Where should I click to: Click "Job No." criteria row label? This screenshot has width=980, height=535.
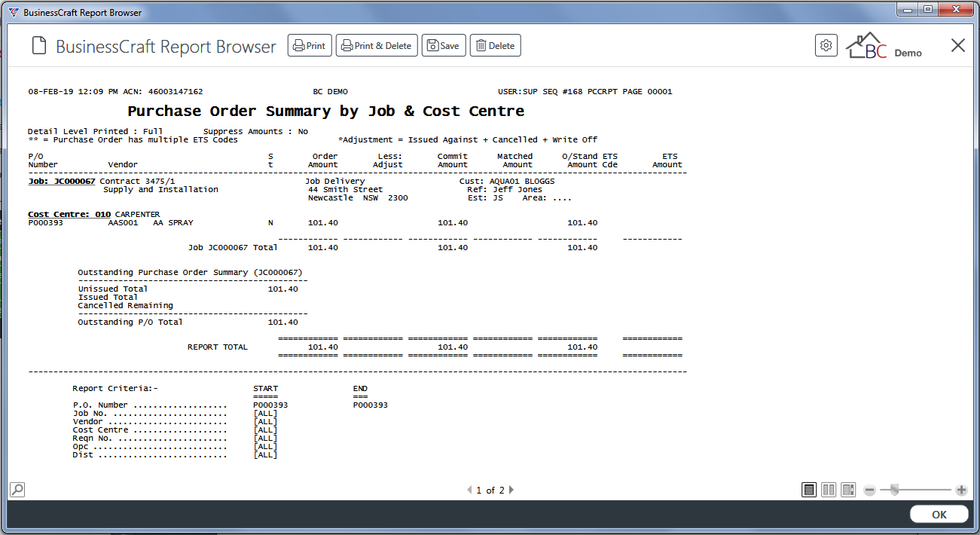click(90, 414)
